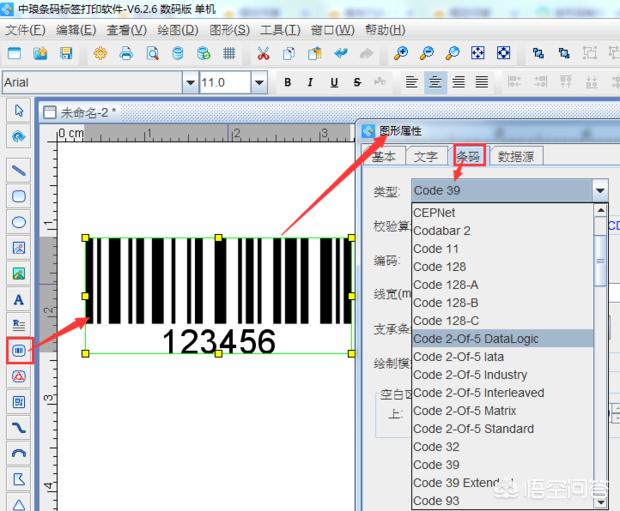Choose Code 128 from the list

point(502,267)
